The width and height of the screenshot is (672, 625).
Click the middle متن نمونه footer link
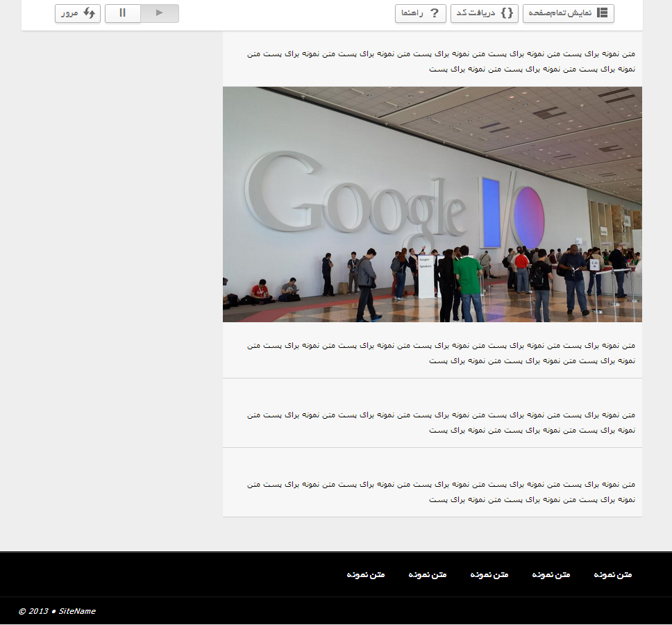click(489, 574)
